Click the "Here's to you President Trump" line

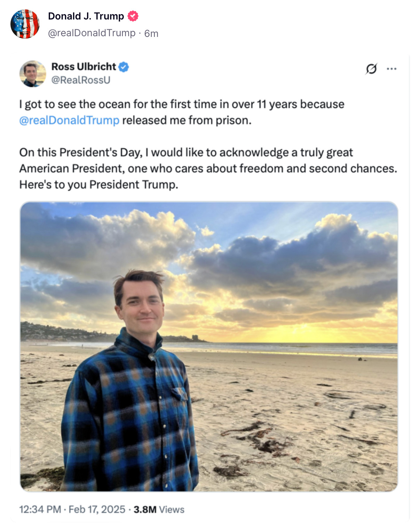pos(99,185)
